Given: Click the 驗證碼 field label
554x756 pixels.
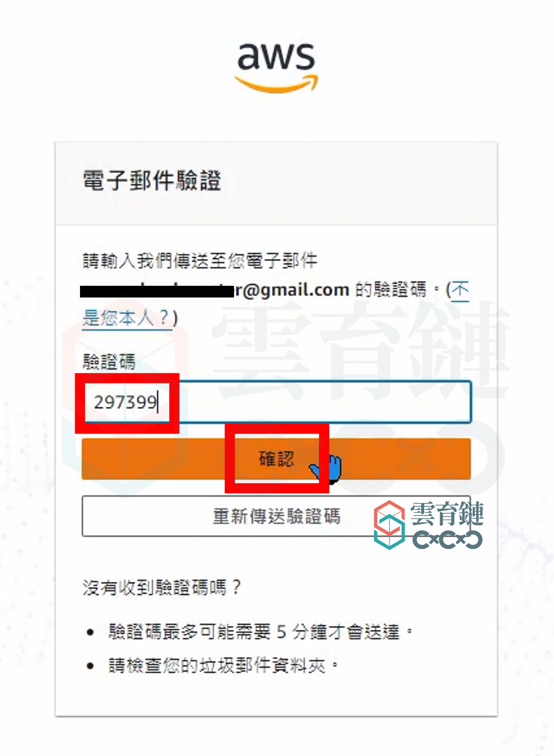Looking at the screenshot, I should (109, 362).
